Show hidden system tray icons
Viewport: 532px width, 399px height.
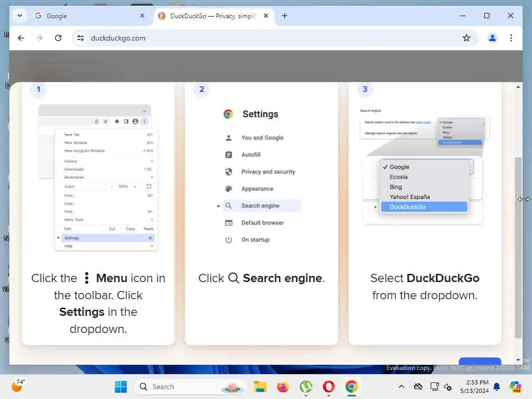402,387
